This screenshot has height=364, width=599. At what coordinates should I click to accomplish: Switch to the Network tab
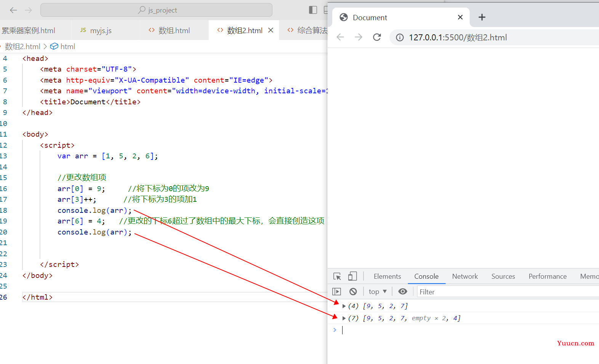[464, 276]
